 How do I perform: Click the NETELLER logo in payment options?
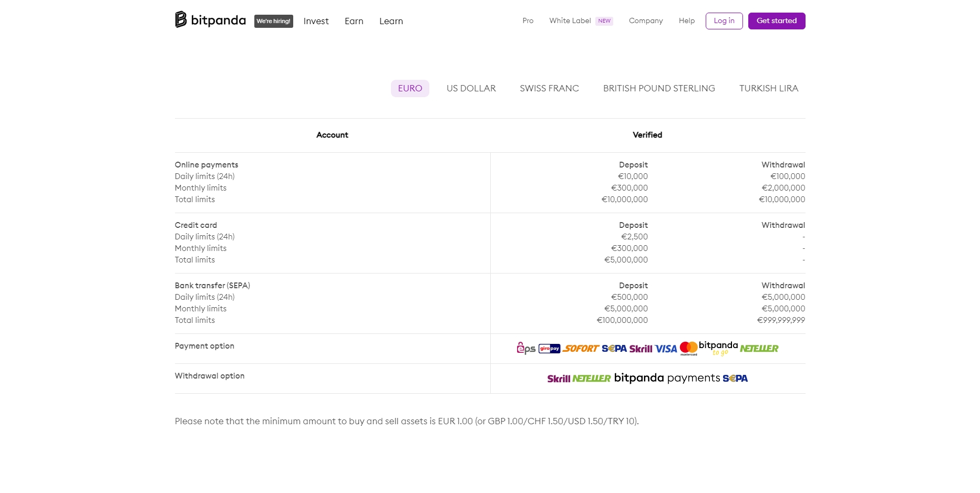[759, 348]
